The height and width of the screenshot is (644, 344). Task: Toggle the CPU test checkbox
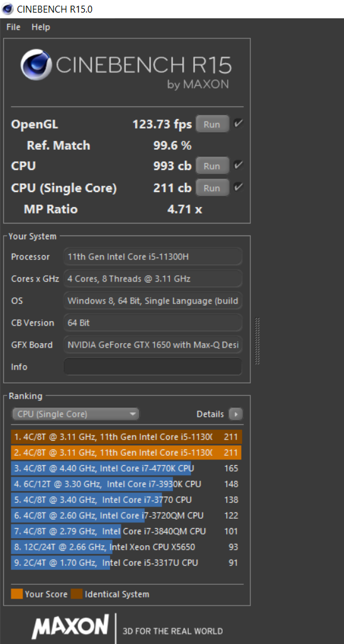238,166
